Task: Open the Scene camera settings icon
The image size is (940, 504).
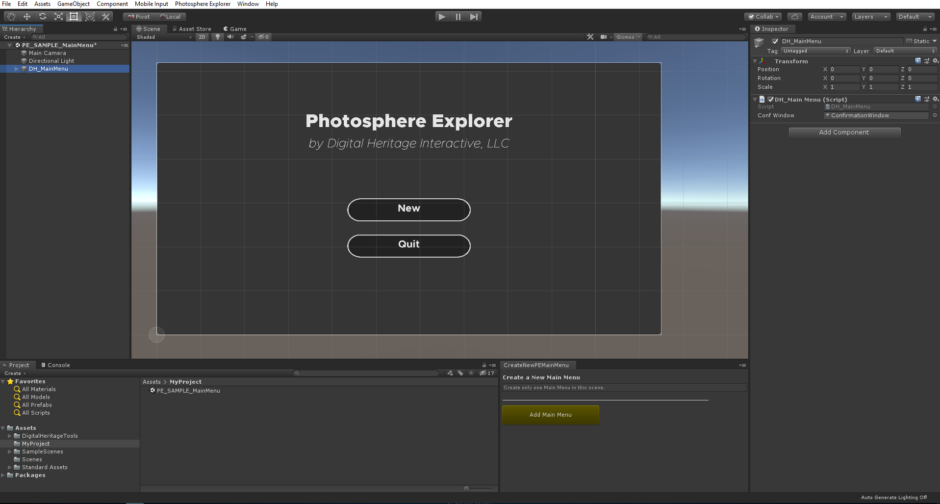Action: [603, 37]
